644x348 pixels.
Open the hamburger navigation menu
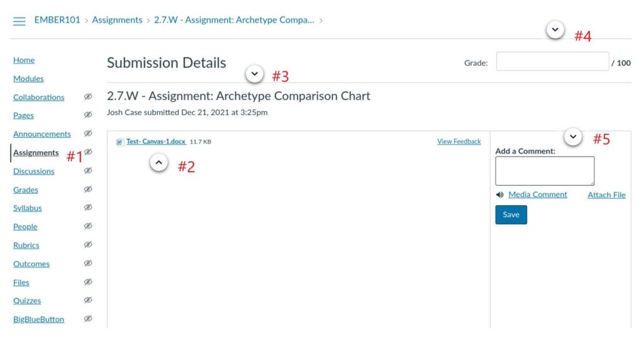19,21
